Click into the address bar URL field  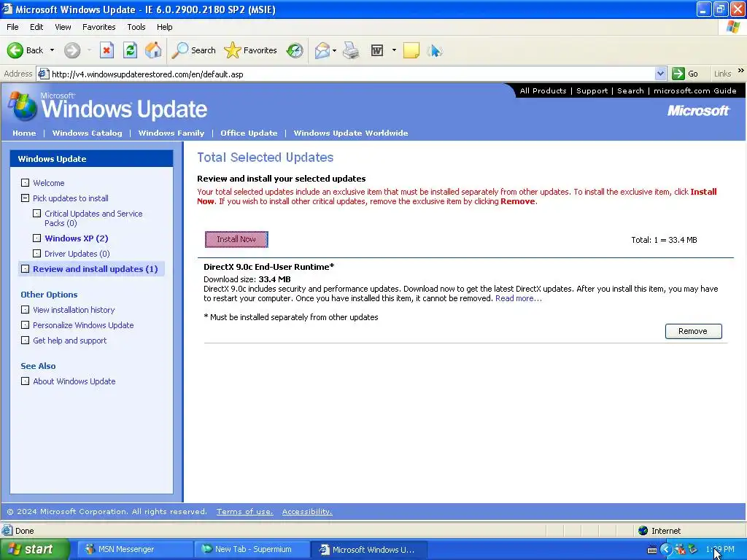point(352,74)
